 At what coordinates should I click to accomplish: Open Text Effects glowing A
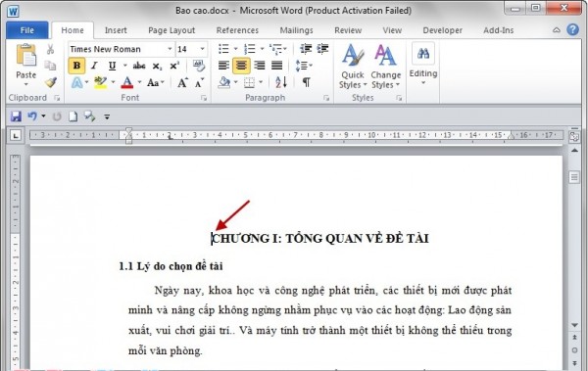coord(76,82)
